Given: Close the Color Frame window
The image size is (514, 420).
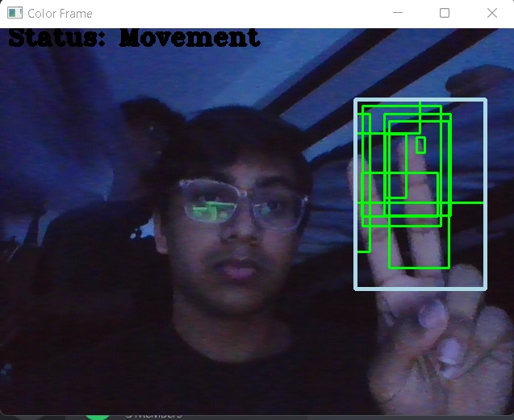Looking at the screenshot, I should click(492, 13).
